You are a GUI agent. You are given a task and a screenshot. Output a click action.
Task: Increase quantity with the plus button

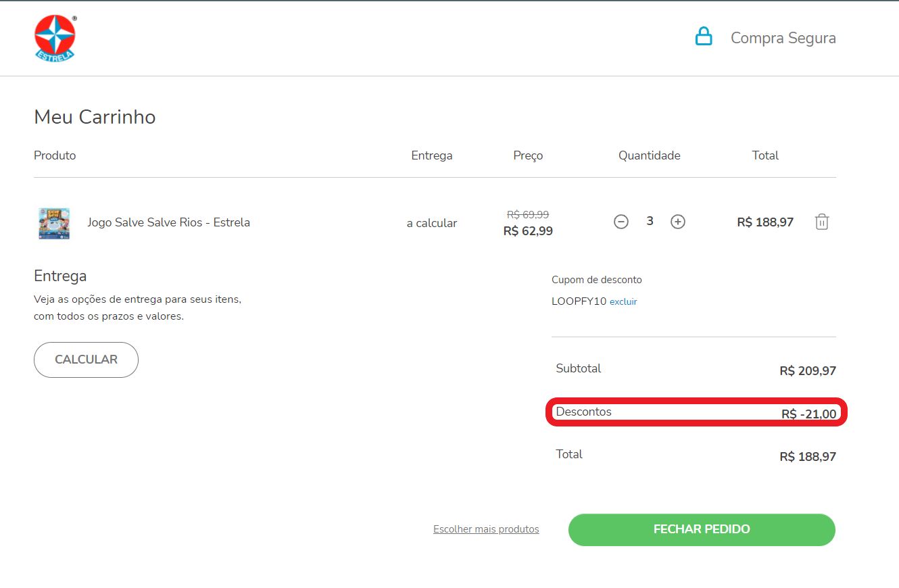678,222
